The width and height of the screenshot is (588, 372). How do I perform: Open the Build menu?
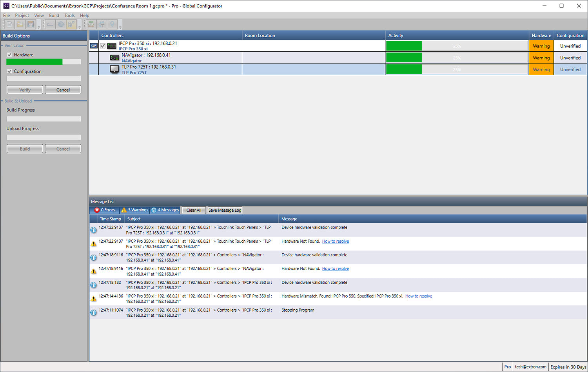54,15
